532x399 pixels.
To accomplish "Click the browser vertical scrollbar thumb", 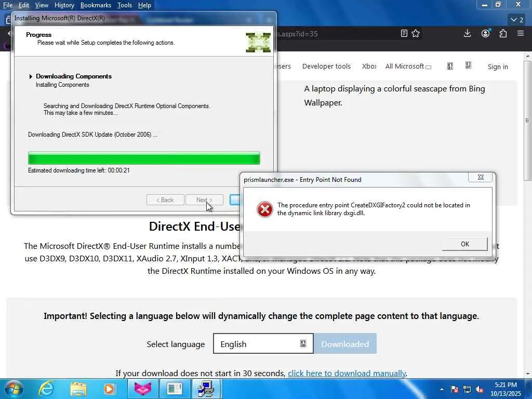I will [527, 121].
